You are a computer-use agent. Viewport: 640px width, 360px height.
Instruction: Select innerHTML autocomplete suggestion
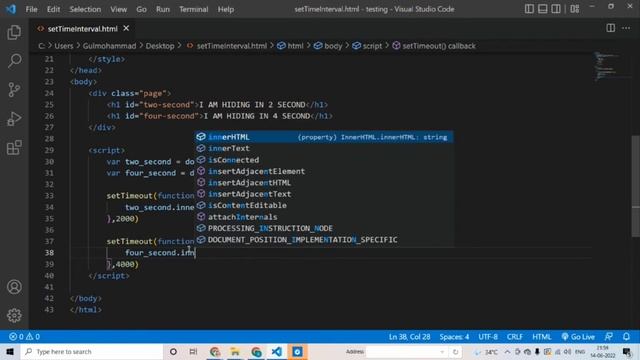click(x=323, y=137)
